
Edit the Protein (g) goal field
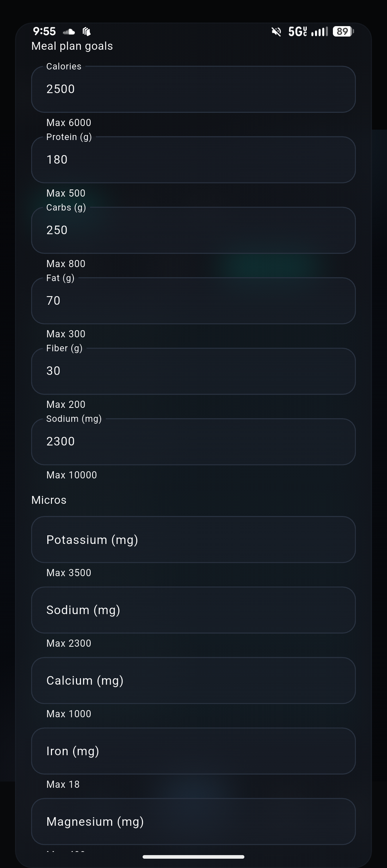pyautogui.click(x=193, y=160)
